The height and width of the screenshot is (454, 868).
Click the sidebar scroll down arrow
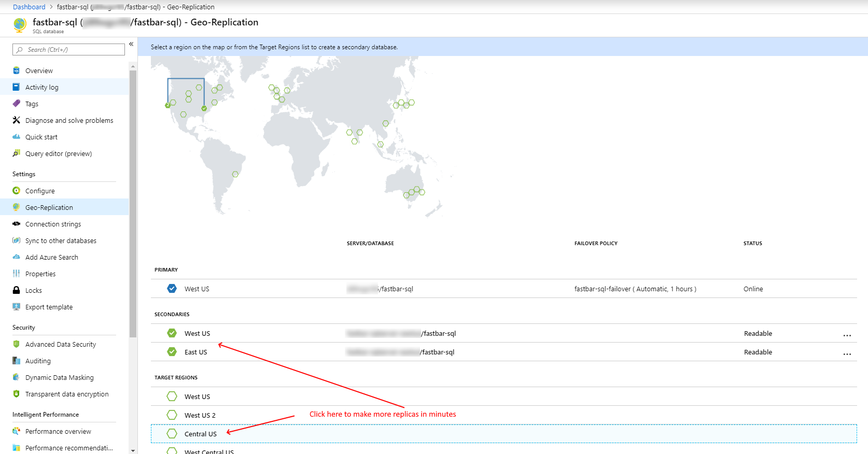tap(133, 450)
